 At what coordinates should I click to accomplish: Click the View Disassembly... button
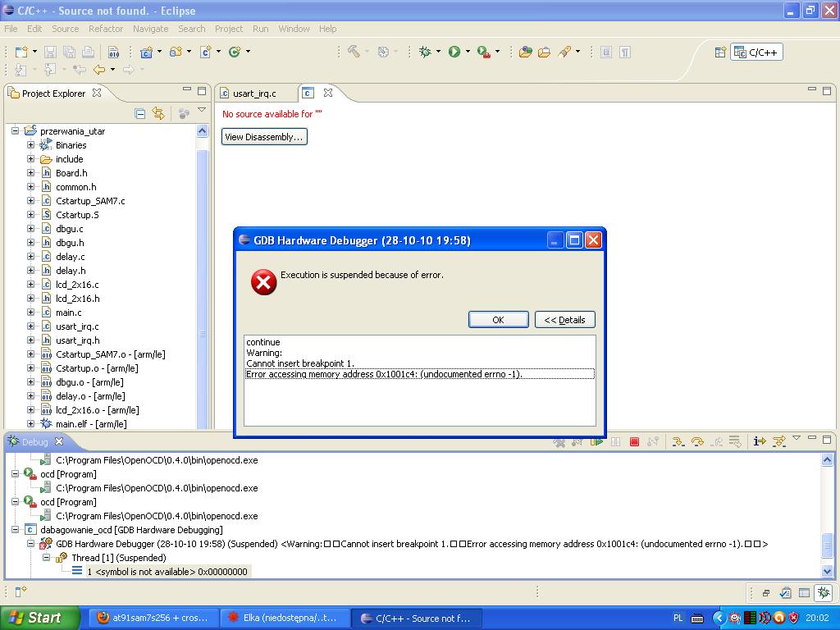(264, 137)
